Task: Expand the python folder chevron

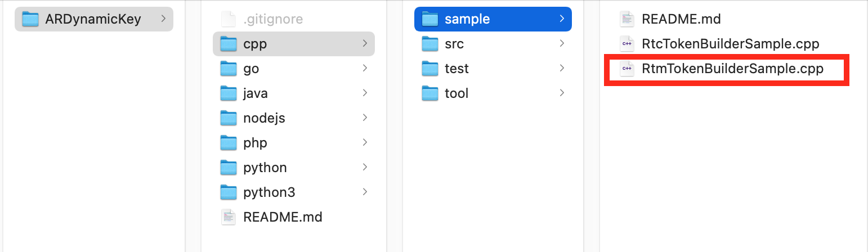Action: pos(365,167)
